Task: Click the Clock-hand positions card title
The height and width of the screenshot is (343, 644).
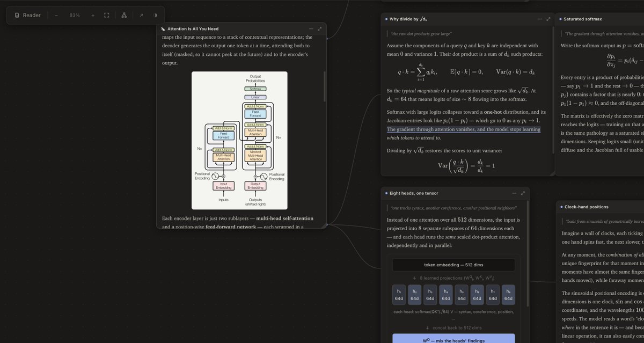Action: tap(586, 207)
